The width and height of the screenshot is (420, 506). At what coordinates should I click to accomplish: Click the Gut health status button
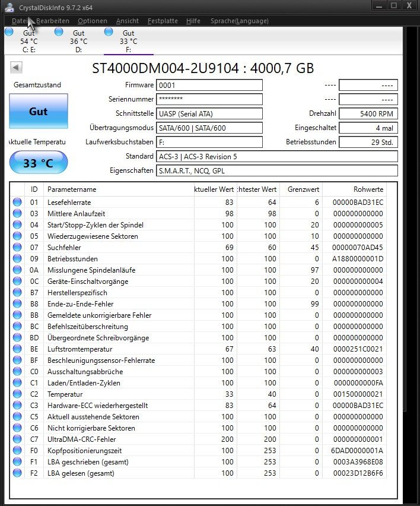39,111
